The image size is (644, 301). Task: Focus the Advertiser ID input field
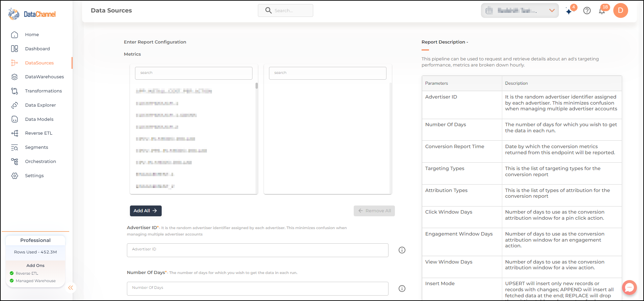point(258,250)
